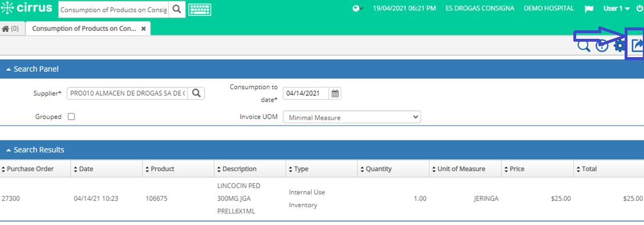
Task: Sort by Description column
Action: point(237,168)
